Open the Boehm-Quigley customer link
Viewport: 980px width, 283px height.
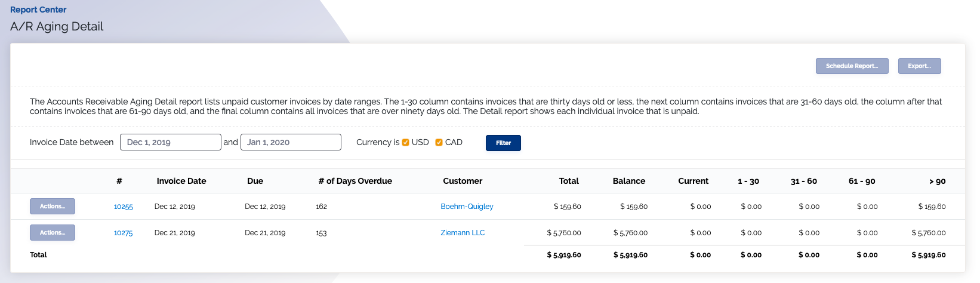467,207
